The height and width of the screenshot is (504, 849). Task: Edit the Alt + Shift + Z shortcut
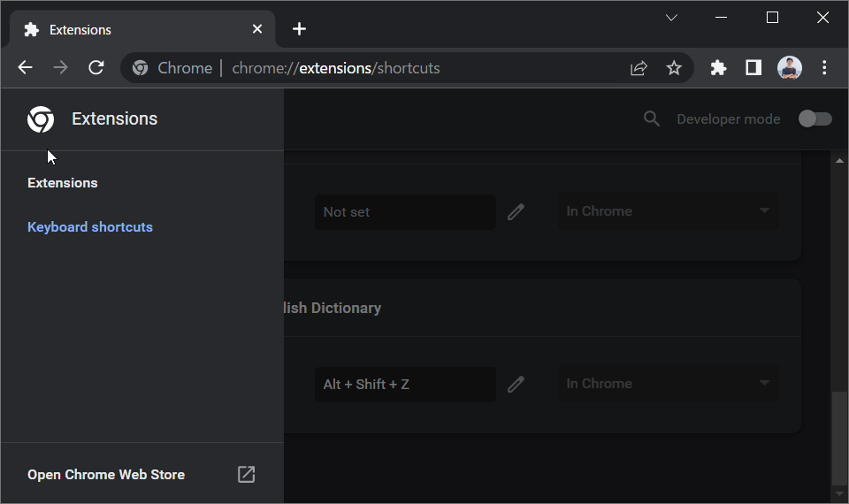[x=516, y=384]
